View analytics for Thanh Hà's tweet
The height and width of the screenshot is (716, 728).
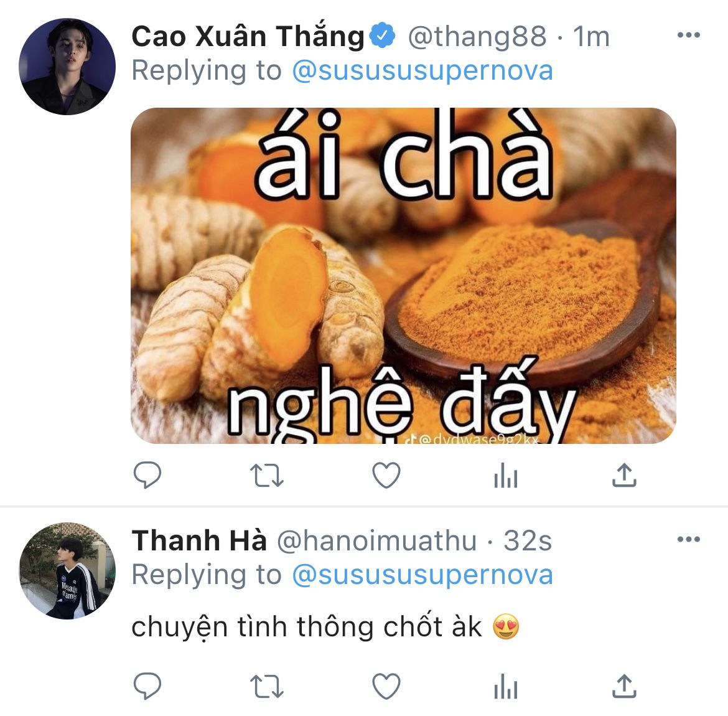coord(506,686)
